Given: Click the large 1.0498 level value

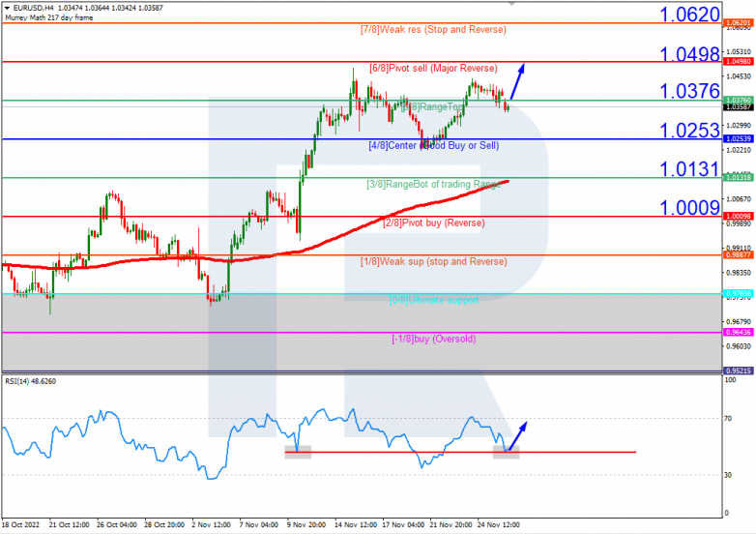Looking at the screenshot, I should [x=689, y=53].
